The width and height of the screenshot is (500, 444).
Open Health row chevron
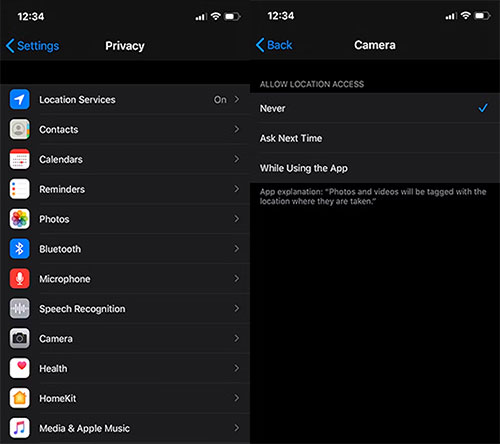tap(237, 368)
